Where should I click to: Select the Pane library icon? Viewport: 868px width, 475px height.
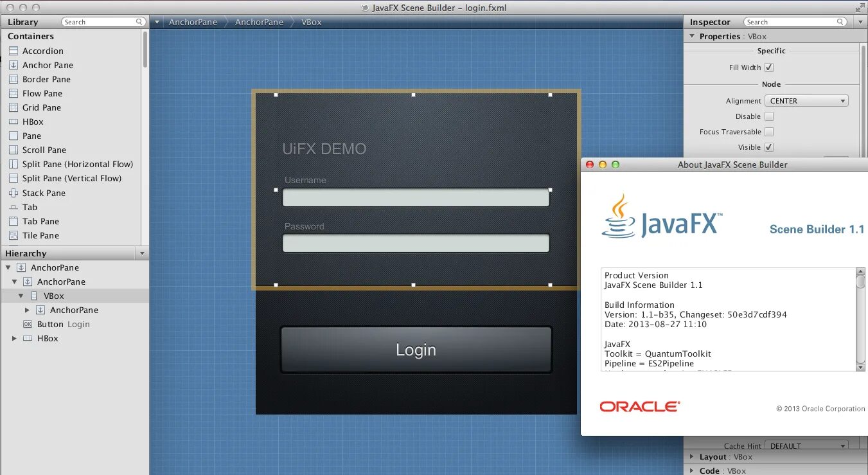tap(13, 136)
